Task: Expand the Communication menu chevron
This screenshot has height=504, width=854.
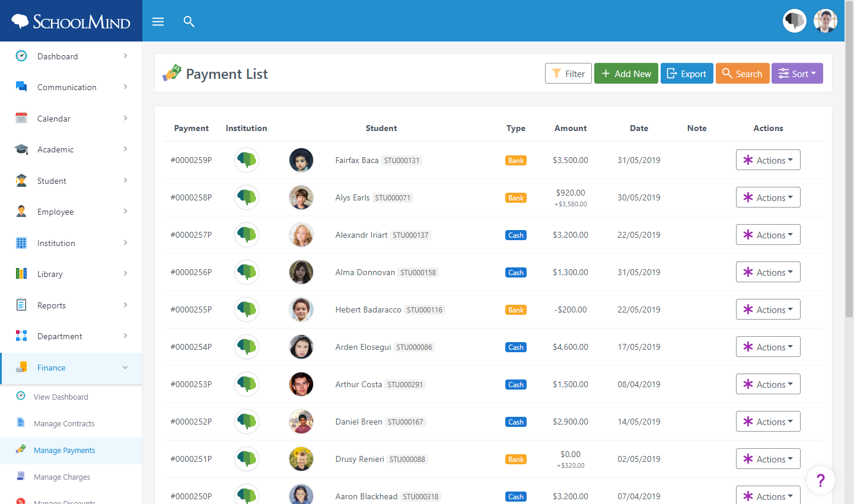Action: click(125, 87)
